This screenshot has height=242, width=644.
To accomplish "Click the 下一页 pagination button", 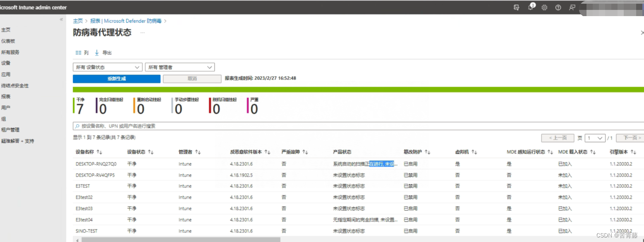I will 630,138.
